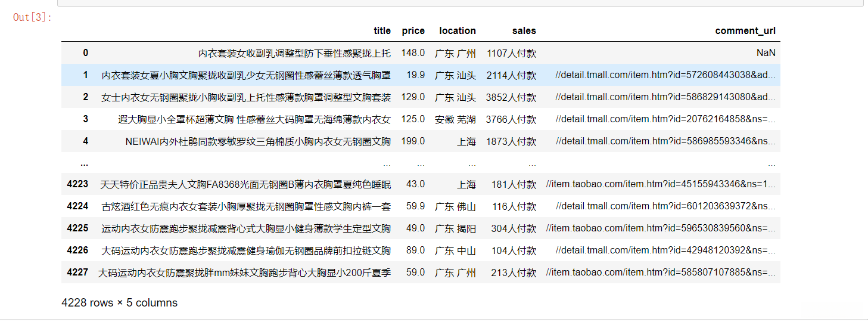Click the title column header
This screenshot has height=322, width=868.
[382, 31]
